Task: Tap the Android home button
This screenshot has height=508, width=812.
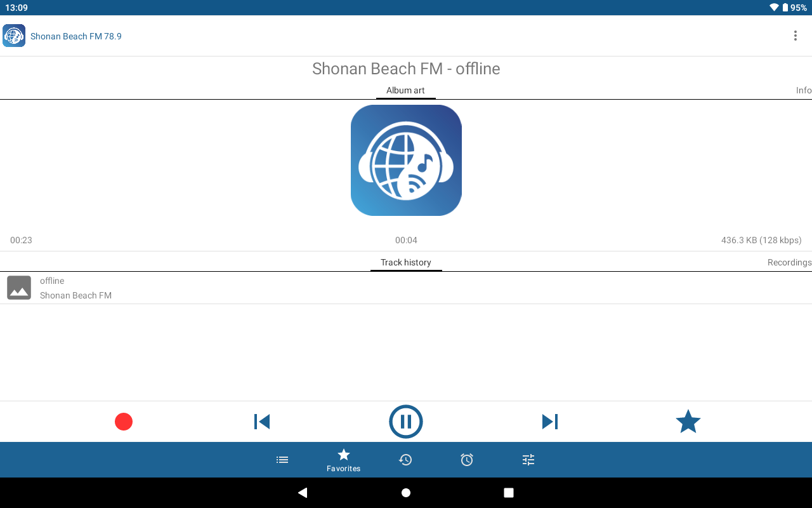Action: coord(406,493)
